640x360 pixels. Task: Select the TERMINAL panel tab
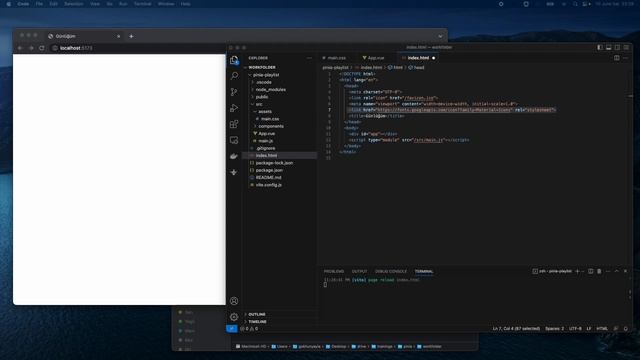[x=424, y=271]
